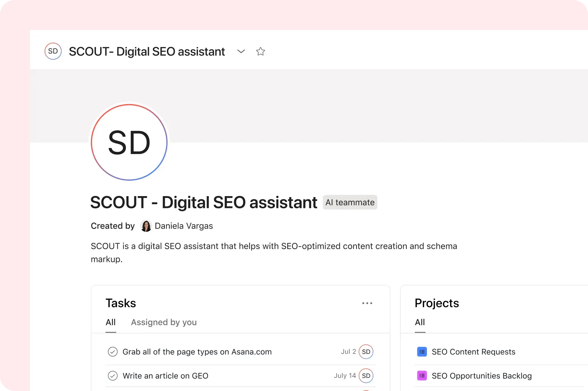Open SCOUT's large SD profile avatar
Image resolution: width=588 pixels, height=391 pixels.
pos(129,142)
